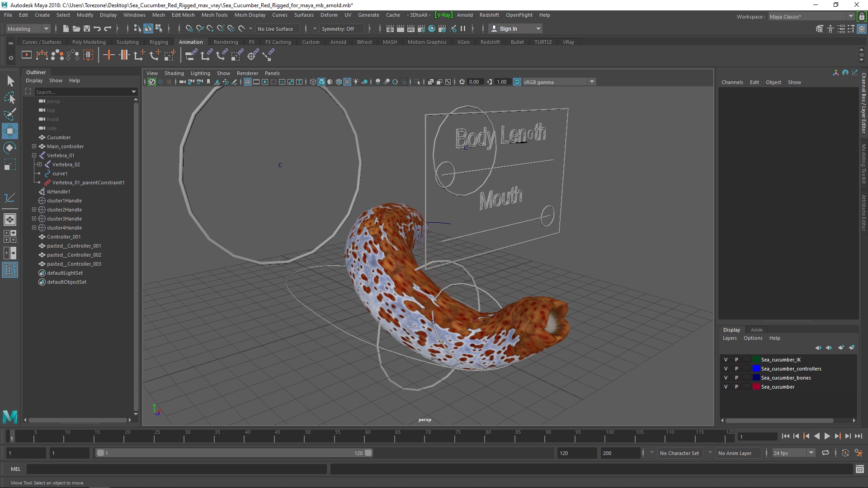Click the Sign In button

(x=515, y=28)
